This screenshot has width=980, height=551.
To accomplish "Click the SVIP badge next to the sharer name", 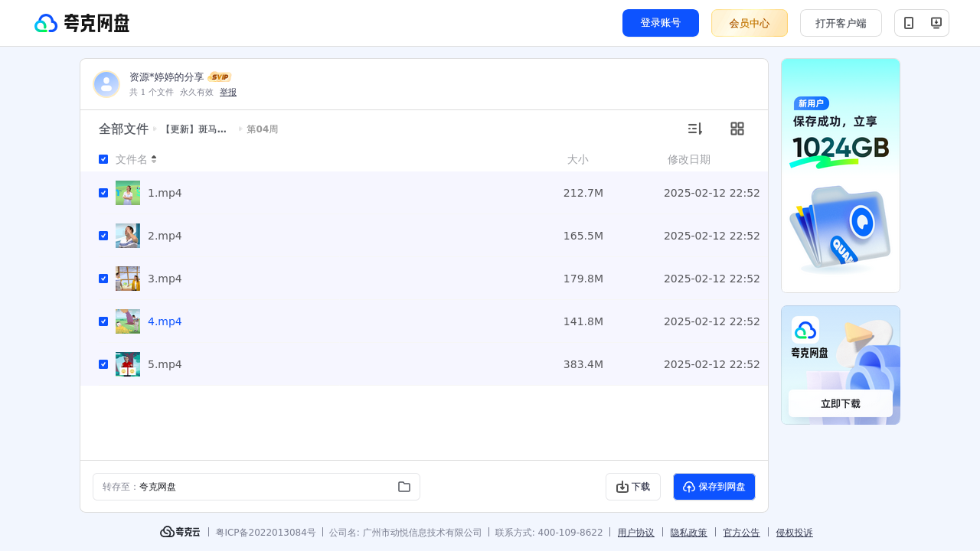I will [x=220, y=77].
